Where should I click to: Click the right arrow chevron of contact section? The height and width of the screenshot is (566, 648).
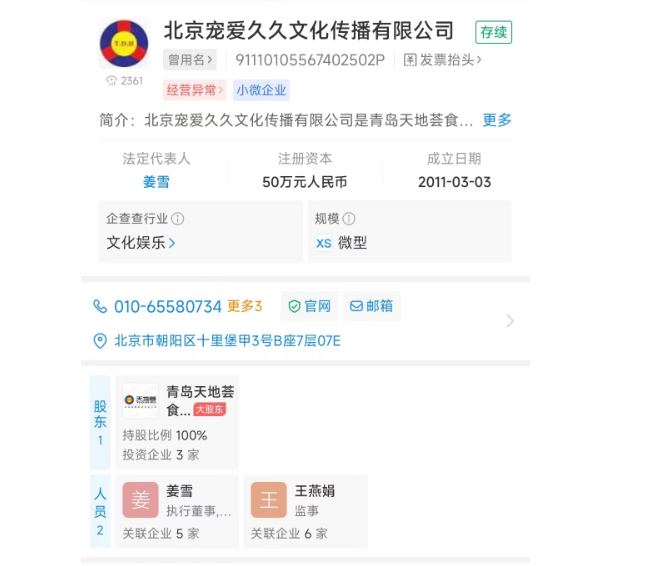point(510,321)
